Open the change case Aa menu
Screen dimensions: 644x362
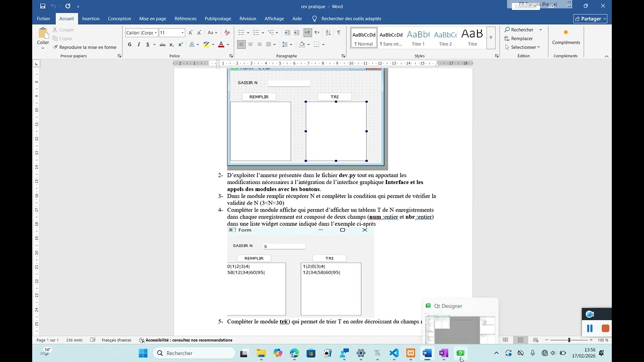coord(212,33)
